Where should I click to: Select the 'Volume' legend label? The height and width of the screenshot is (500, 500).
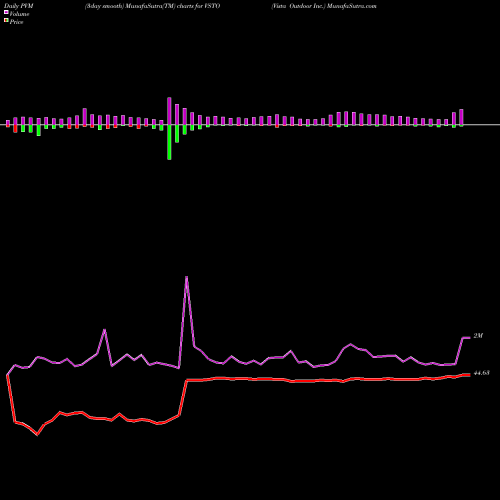tap(19, 14)
